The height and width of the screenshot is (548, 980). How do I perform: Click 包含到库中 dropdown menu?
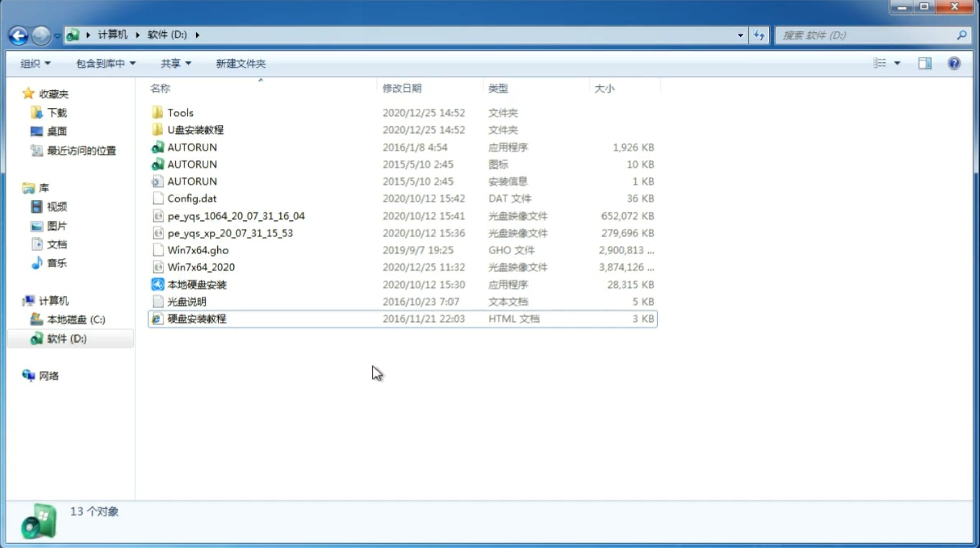104,63
